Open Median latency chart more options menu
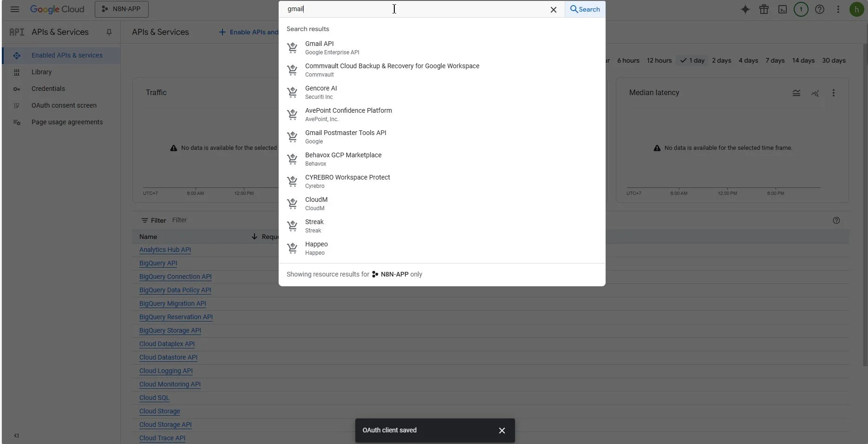This screenshot has width=868, height=444. pyautogui.click(x=834, y=93)
